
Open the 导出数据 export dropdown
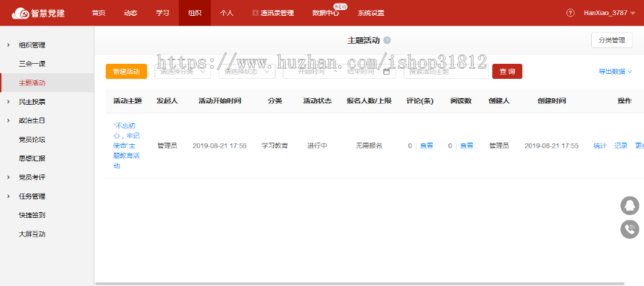click(x=615, y=71)
